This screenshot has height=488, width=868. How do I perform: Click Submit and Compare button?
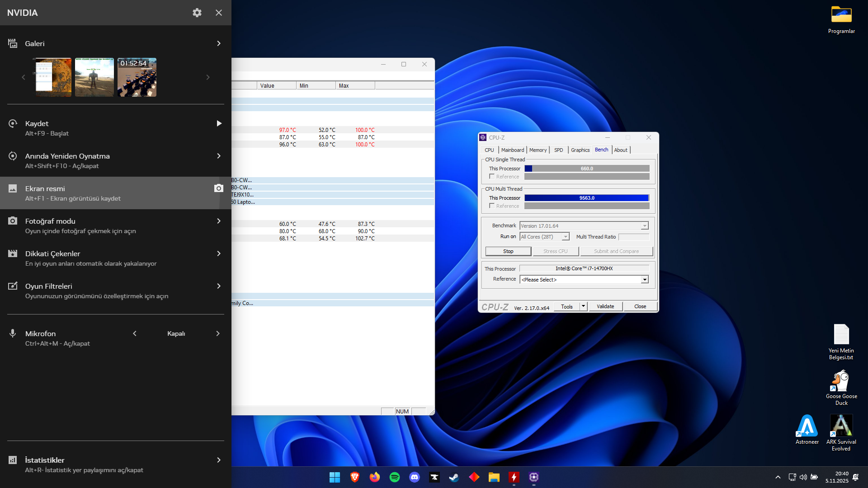617,251
